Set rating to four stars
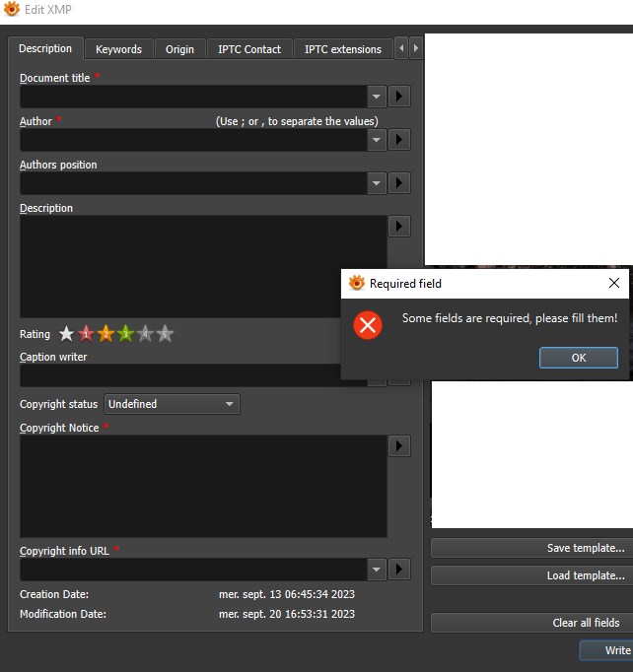 tap(145, 334)
